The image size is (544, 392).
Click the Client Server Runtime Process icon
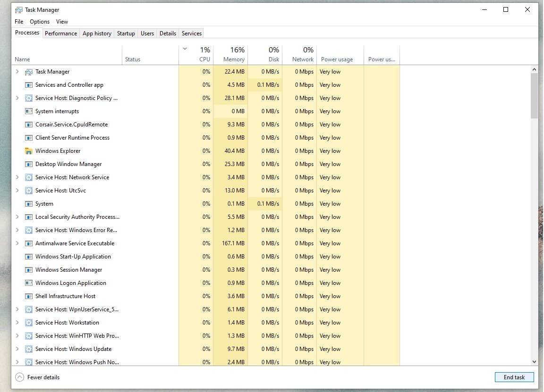click(29, 138)
